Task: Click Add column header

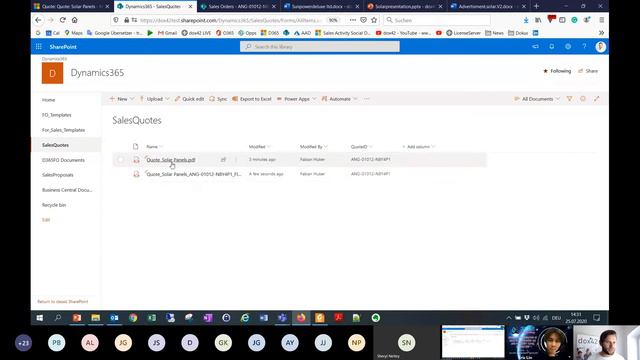Action: tap(419, 147)
